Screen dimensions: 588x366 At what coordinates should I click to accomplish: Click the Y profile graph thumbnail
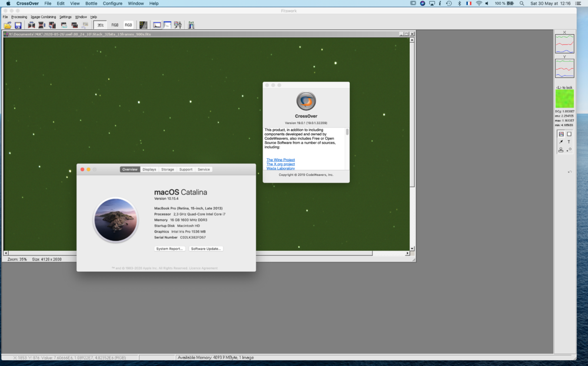click(x=564, y=68)
